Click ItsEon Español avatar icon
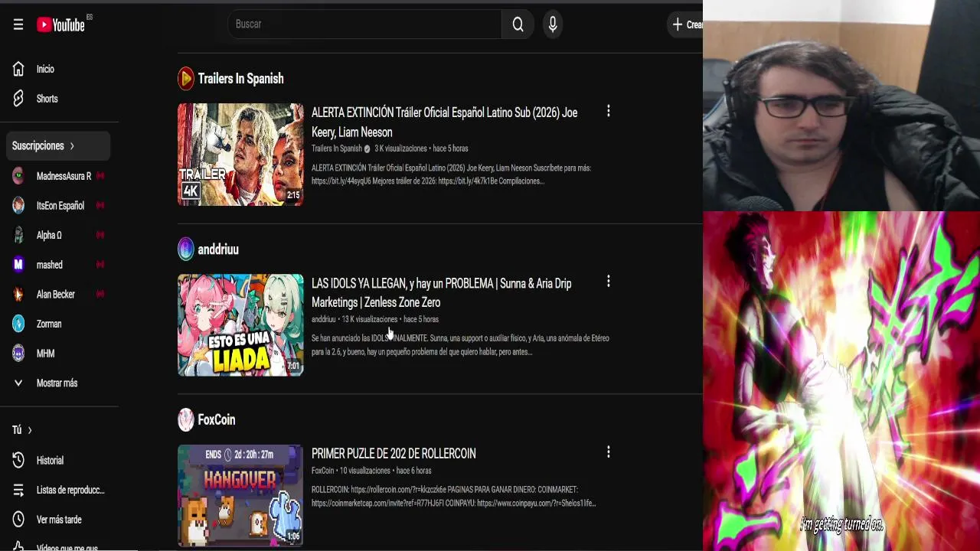The image size is (980, 551). pos(18,206)
